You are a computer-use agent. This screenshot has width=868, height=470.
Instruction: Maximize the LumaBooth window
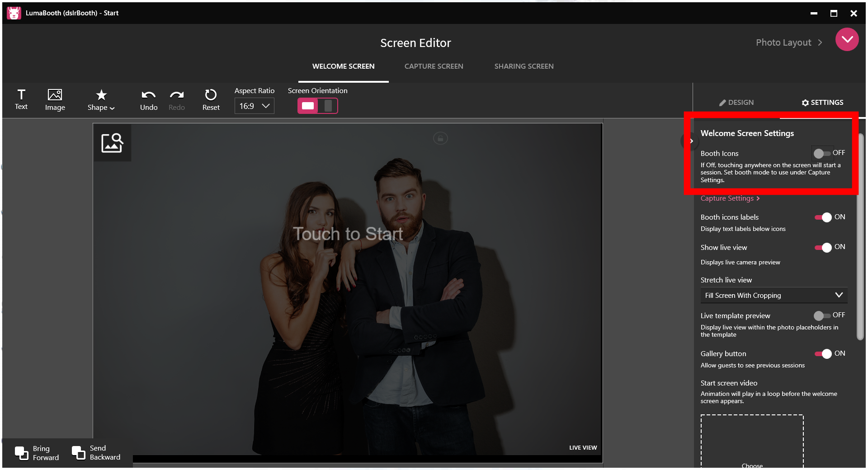click(x=834, y=13)
